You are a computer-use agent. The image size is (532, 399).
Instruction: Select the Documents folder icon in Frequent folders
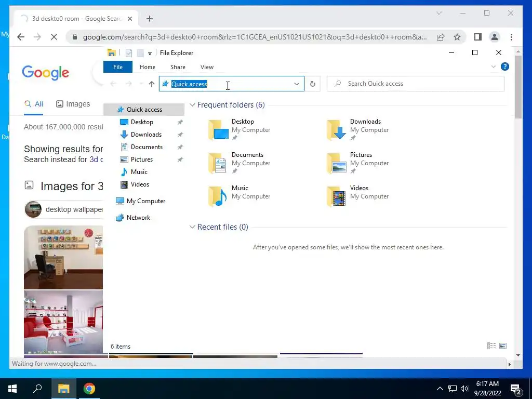coord(218,163)
